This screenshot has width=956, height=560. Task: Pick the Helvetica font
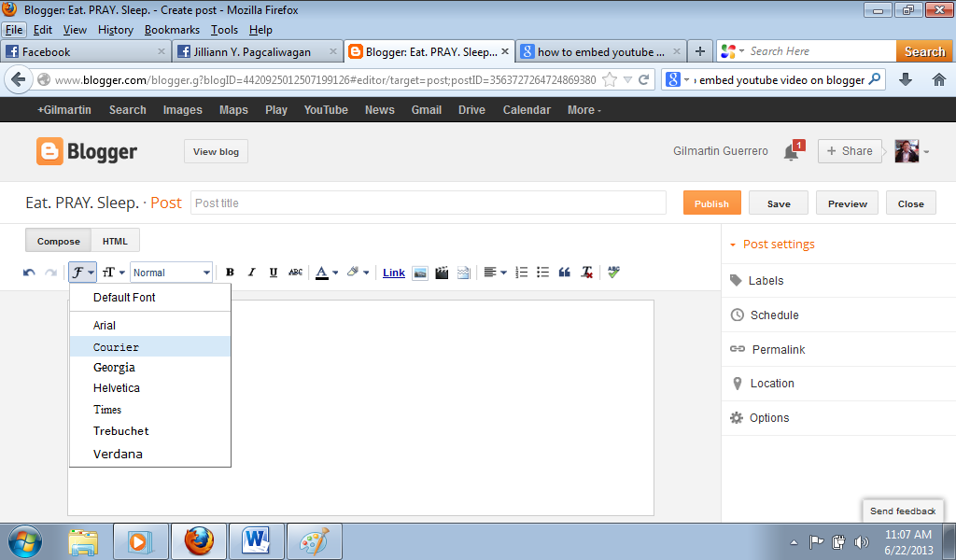coord(150,388)
